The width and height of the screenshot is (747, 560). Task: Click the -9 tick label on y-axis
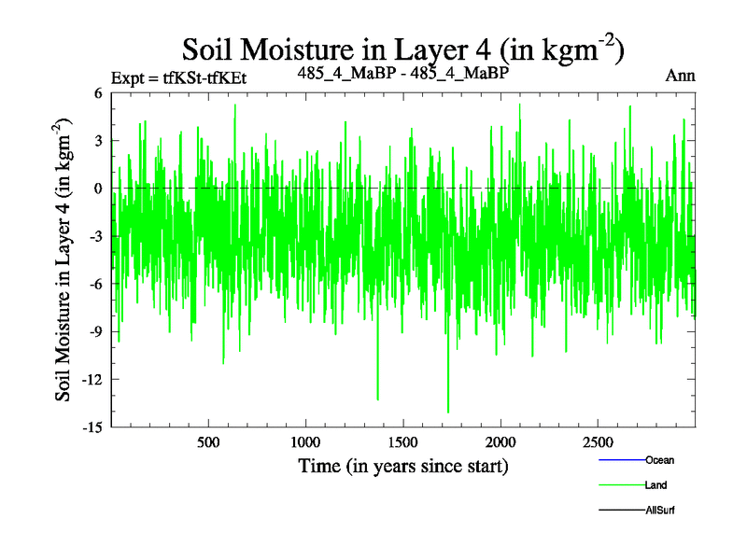tap(93, 331)
